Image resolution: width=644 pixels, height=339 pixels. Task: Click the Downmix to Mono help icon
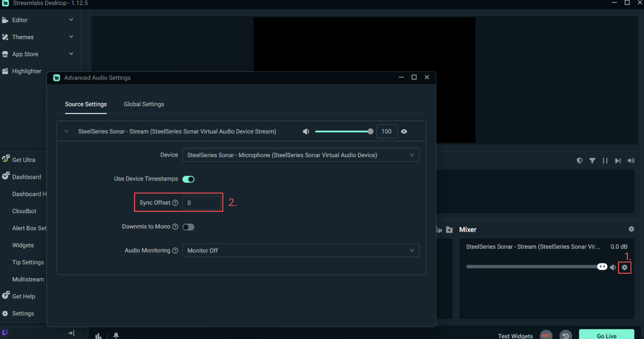pyautogui.click(x=175, y=227)
